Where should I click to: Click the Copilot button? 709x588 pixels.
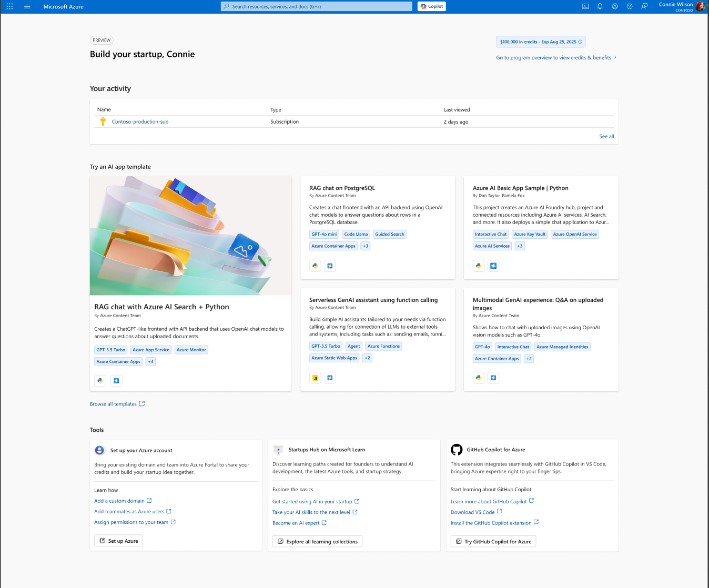[432, 6]
